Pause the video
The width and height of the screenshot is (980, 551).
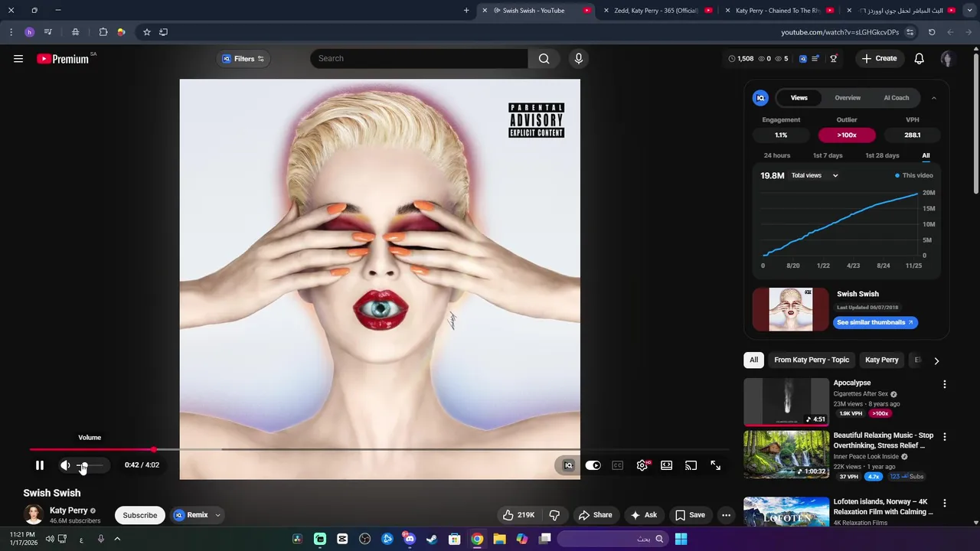[x=40, y=465]
